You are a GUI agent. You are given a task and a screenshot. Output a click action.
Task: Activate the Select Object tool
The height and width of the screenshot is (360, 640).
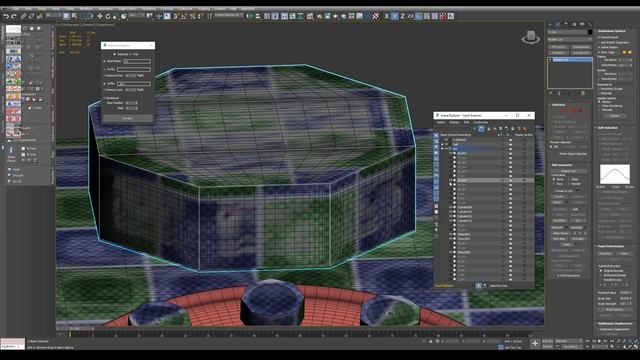(x=66, y=16)
